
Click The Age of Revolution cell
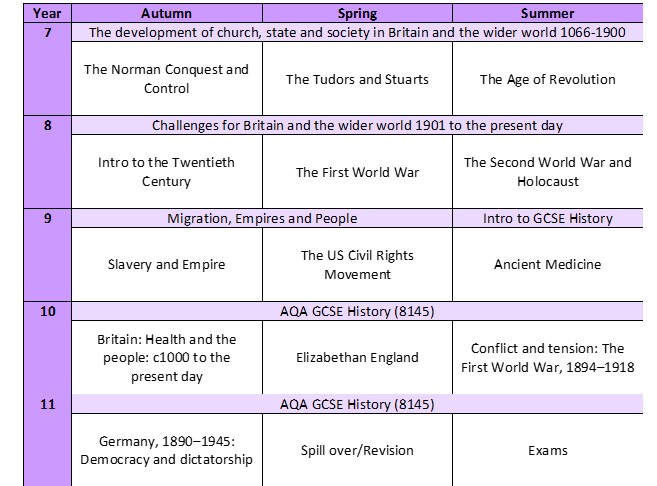point(548,79)
